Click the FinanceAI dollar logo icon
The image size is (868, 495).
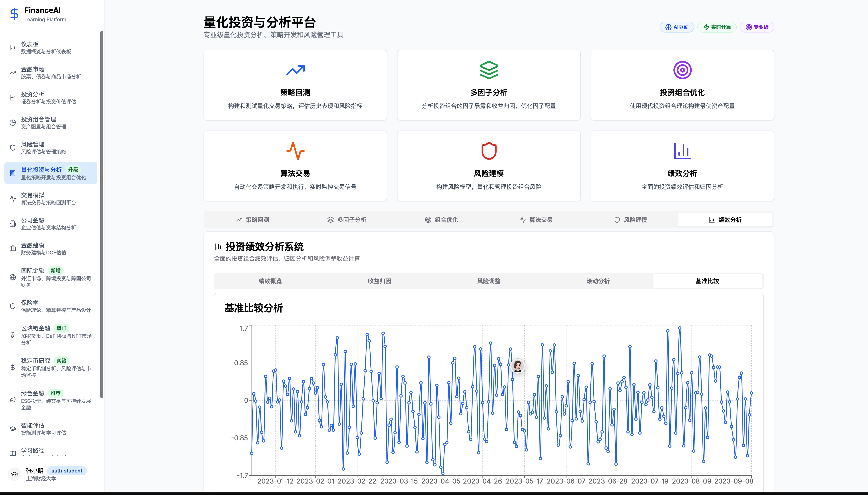14,14
